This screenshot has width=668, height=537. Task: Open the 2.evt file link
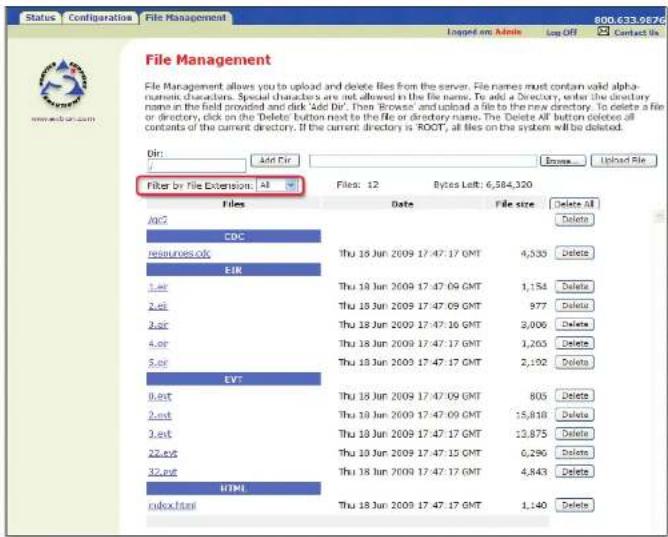pyautogui.click(x=160, y=415)
